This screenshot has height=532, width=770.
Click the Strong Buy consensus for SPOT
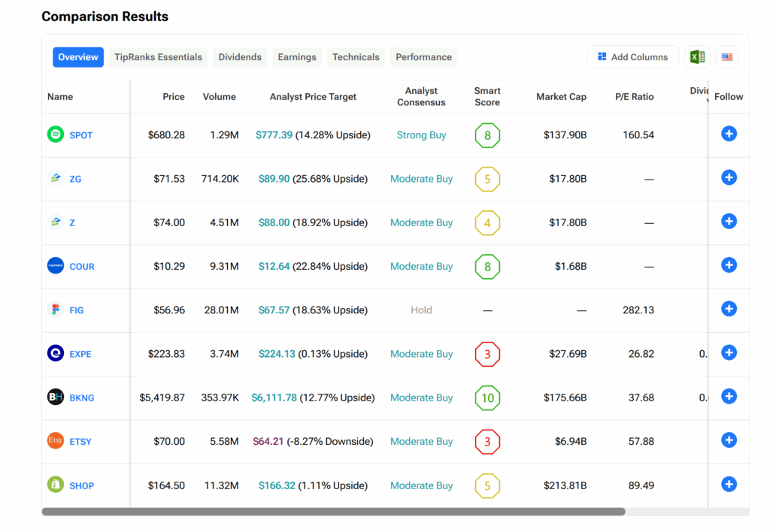[421, 135]
